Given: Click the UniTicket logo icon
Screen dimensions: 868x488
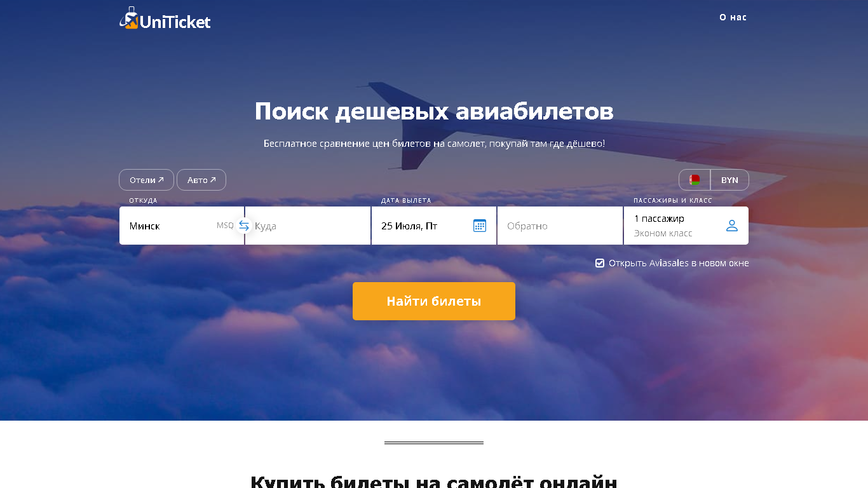Looking at the screenshot, I should pyautogui.click(x=129, y=18).
